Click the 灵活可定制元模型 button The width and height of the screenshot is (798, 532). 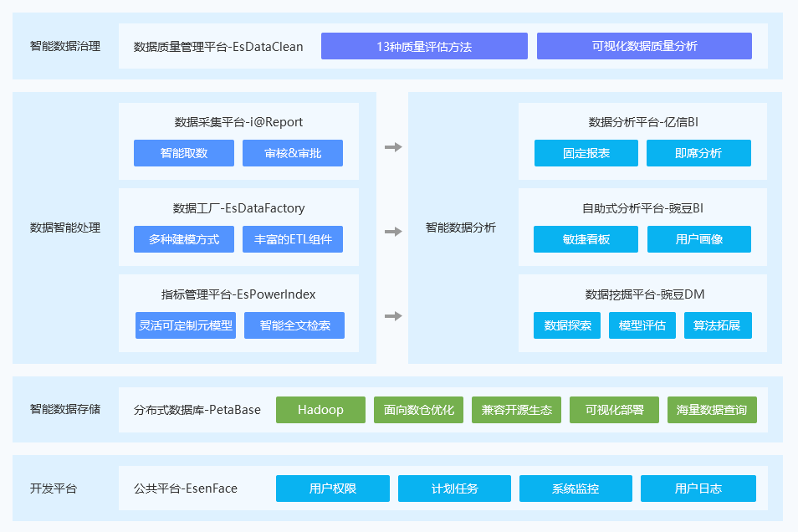pyautogui.click(x=185, y=325)
